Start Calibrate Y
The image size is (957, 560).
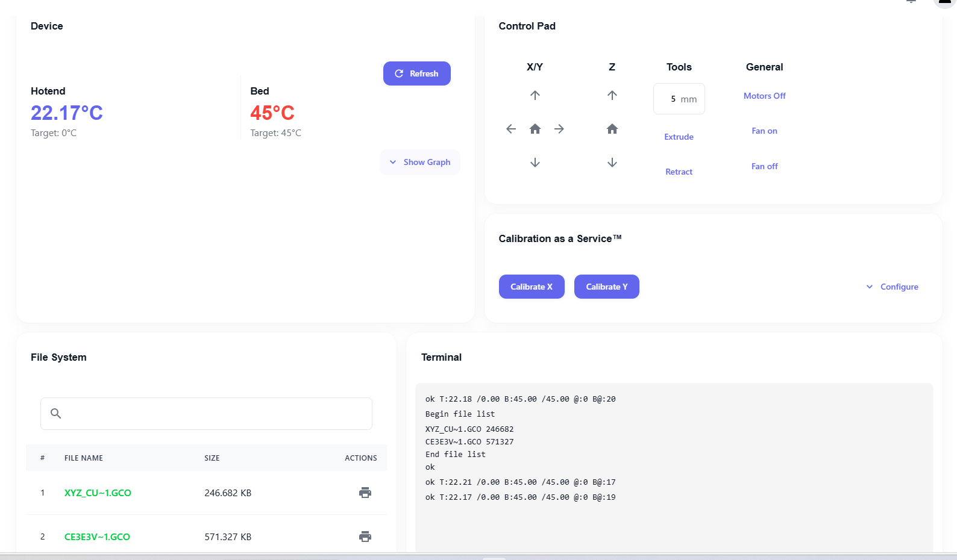click(x=607, y=287)
